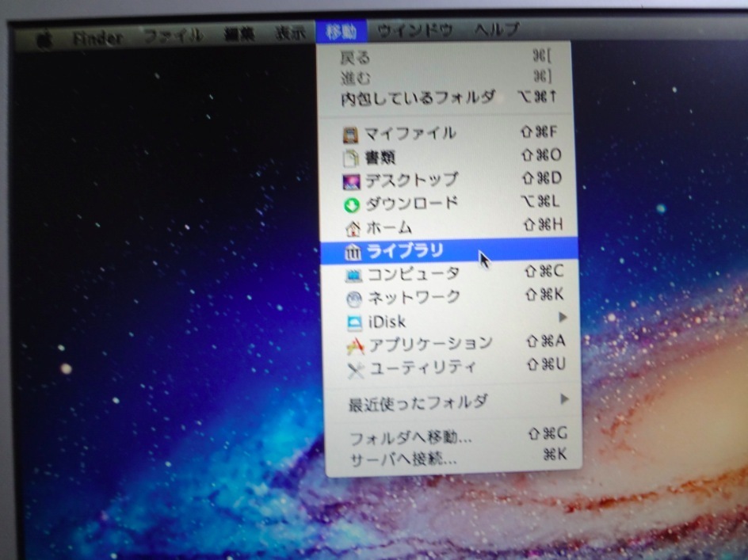
Task: Click the Applications (アプリケーション) icon
Action: tap(355, 345)
